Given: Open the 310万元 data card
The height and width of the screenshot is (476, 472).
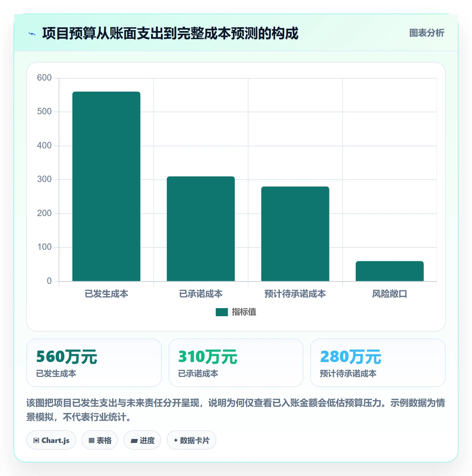Looking at the screenshot, I should (236, 363).
